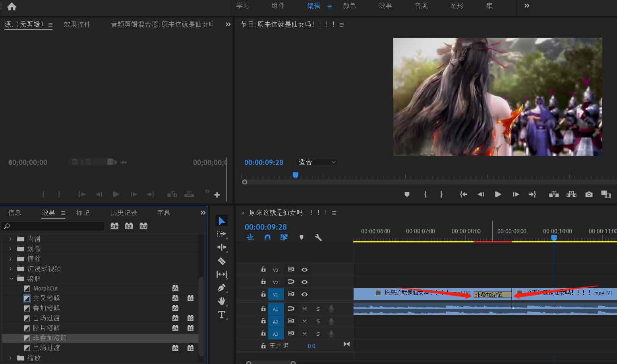Viewport: 617px width, 364px height.
Task: Open timeline wrench settings
Action: (x=318, y=237)
